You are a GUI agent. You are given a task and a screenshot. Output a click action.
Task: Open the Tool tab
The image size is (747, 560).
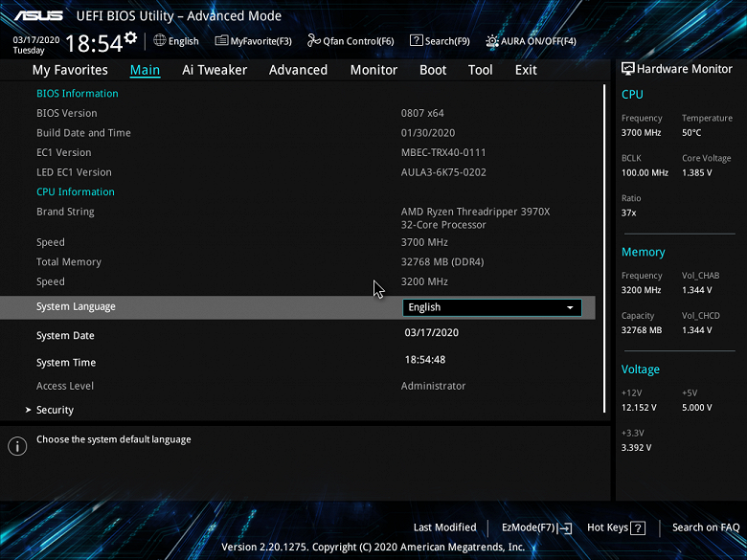pos(480,70)
